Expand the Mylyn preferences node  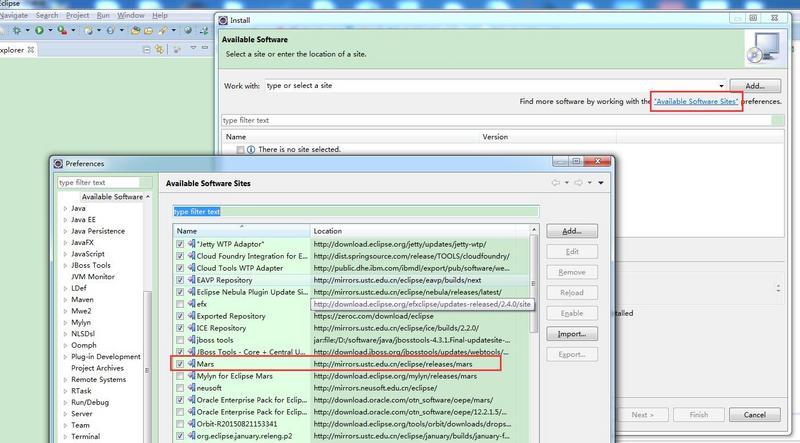tap(65, 323)
